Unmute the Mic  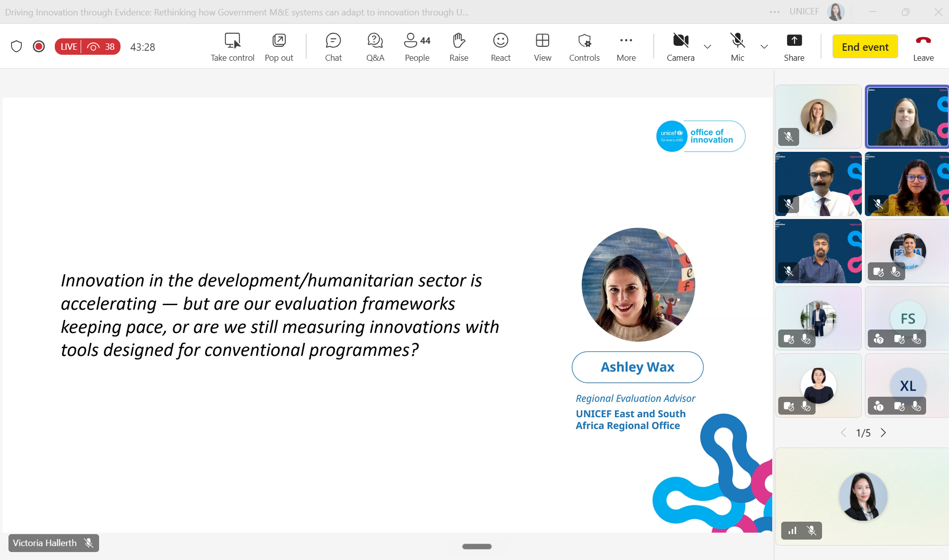[x=737, y=47]
